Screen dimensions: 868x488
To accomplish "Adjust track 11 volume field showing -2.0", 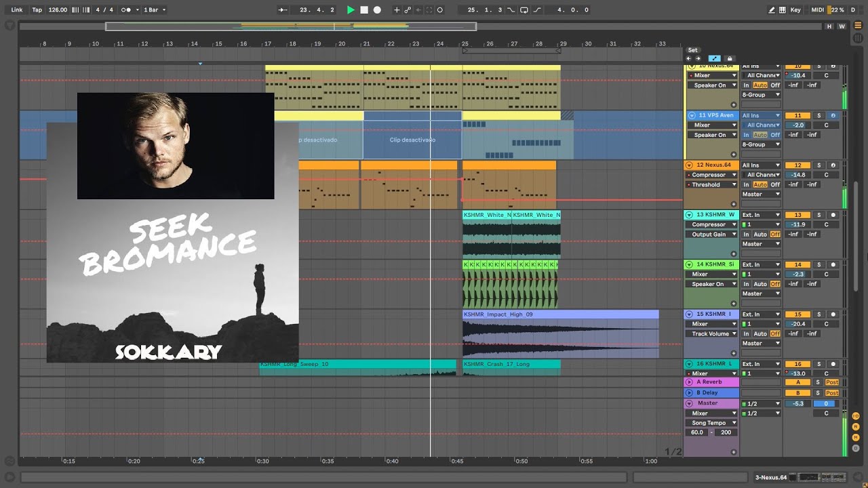I will (x=798, y=125).
